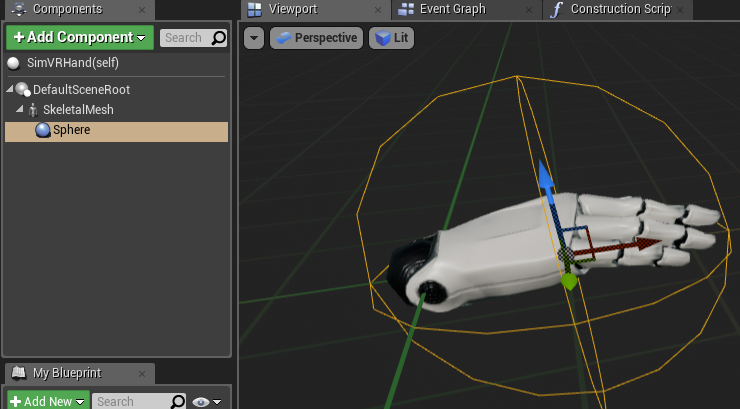740x409 pixels.
Task: Click the magnifier icon in Components search
Action: (219, 38)
